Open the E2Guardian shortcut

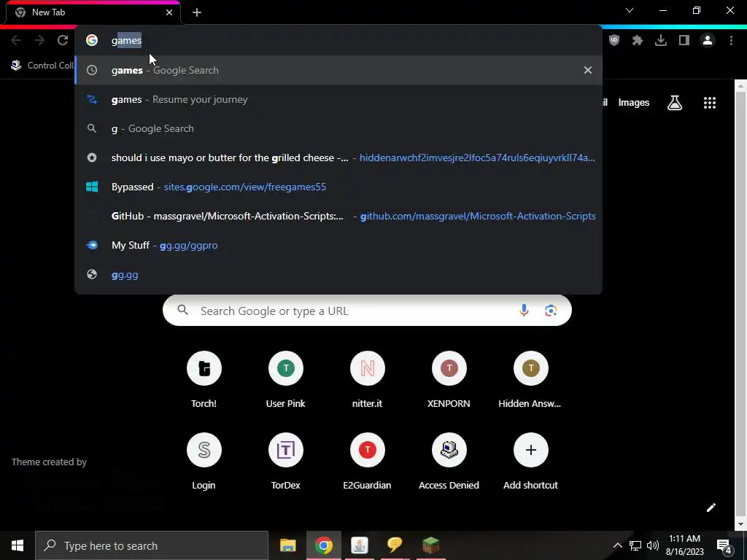coord(368,462)
